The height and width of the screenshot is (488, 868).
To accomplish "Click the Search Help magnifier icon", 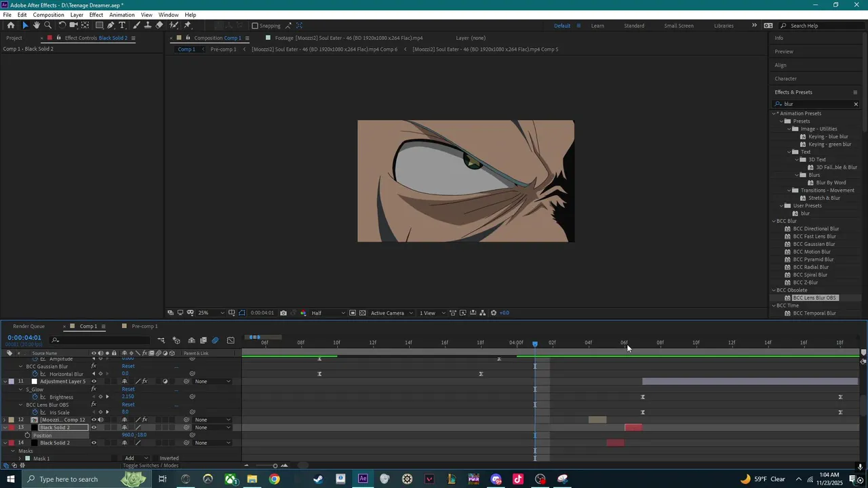I will (x=784, y=26).
